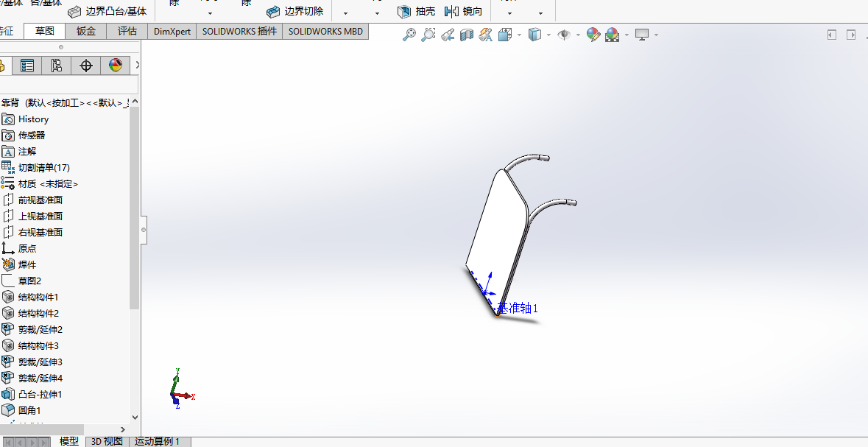868x447 pixels.
Task: Open the ConfigurationManager panel tab
Action: coord(57,66)
